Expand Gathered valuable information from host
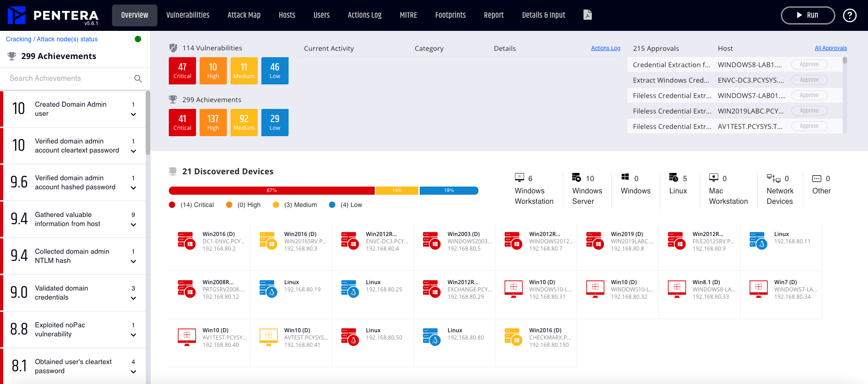 point(133,225)
